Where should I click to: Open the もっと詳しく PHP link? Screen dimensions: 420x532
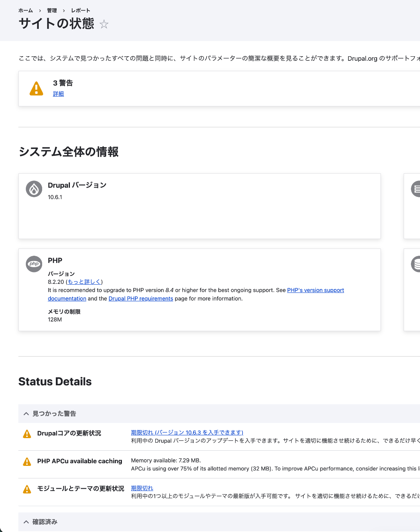coord(84,282)
